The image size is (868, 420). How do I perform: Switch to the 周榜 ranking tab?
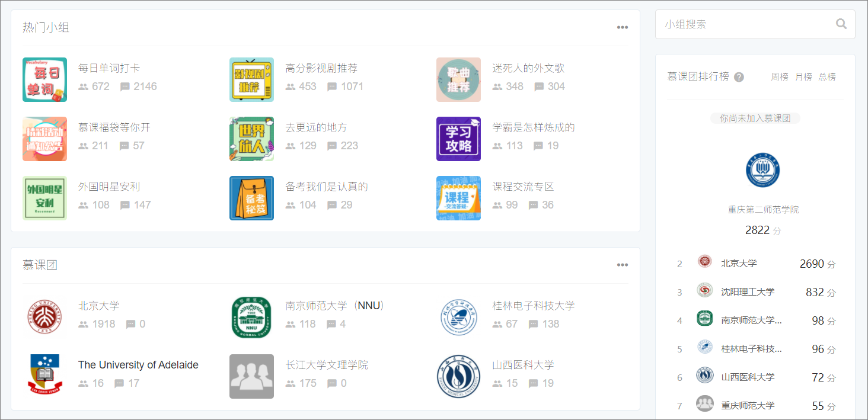tap(780, 76)
